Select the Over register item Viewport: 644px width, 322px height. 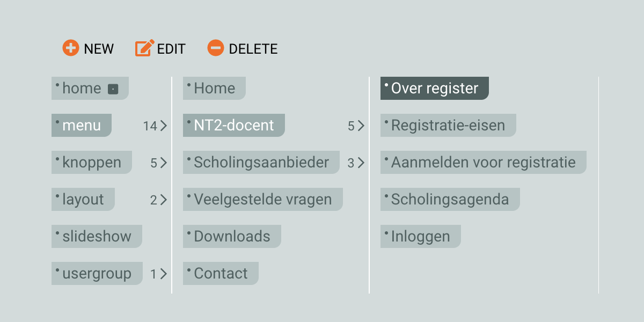434,88
